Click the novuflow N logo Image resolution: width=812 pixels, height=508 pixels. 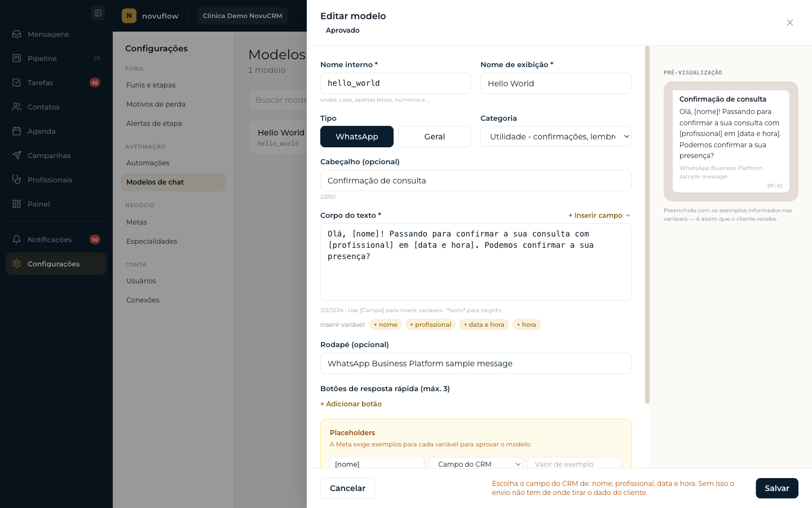click(129, 16)
